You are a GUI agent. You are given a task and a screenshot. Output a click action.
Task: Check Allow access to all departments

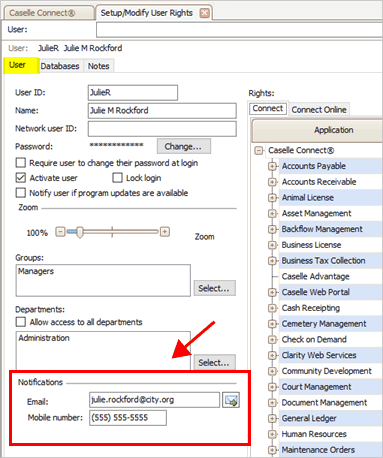[x=21, y=322]
